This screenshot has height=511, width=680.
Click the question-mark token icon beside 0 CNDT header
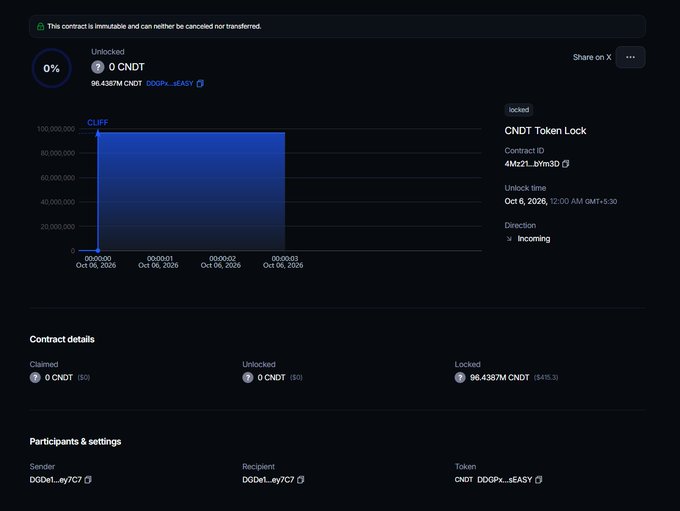[x=98, y=67]
